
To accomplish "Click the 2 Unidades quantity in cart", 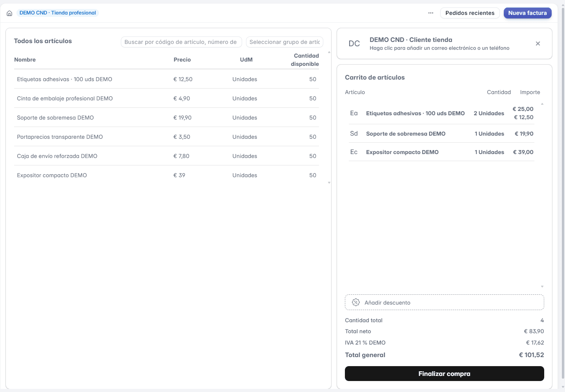I will 489,113.
